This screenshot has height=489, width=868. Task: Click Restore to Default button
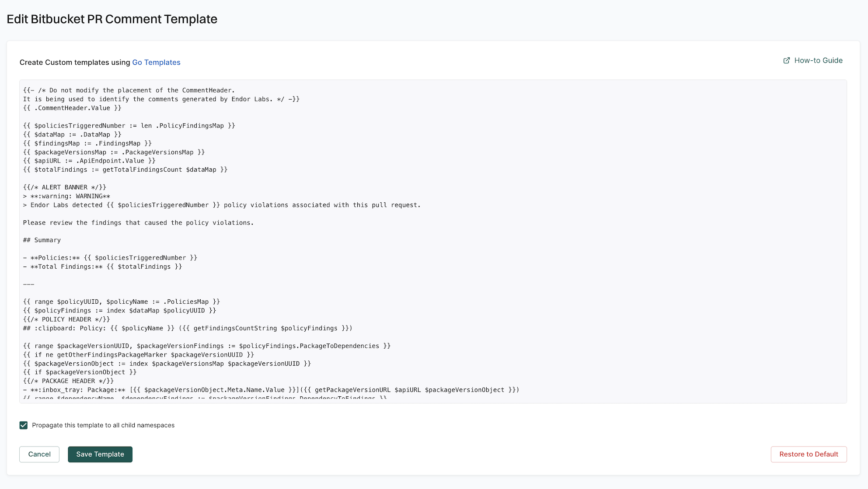(809, 454)
